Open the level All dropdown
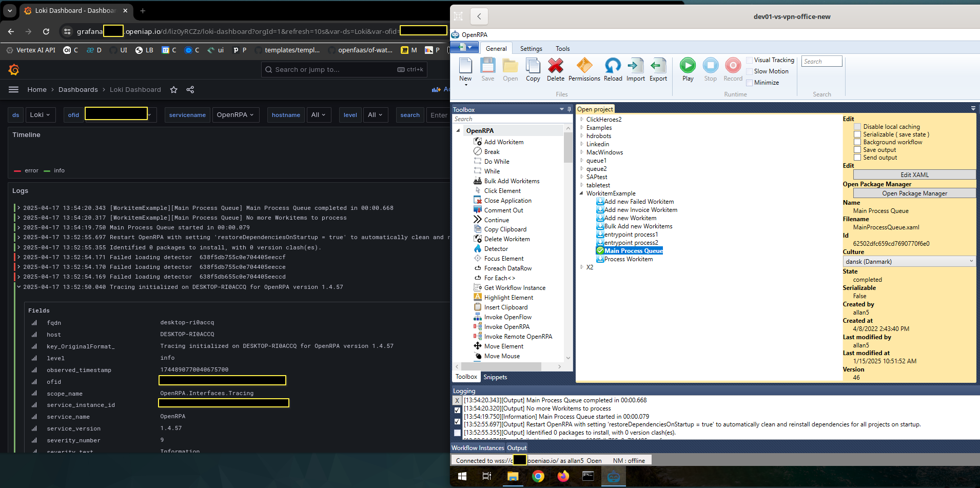The height and width of the screenshot is (488, 980). point(375,115)
